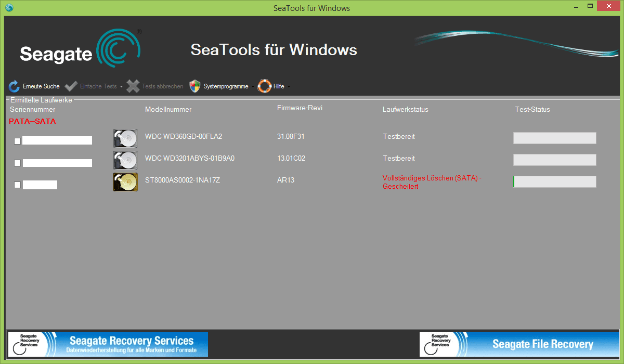624x364 pixels.
Task: Open the Einfache Tests menu
Action: coord(94,86)
